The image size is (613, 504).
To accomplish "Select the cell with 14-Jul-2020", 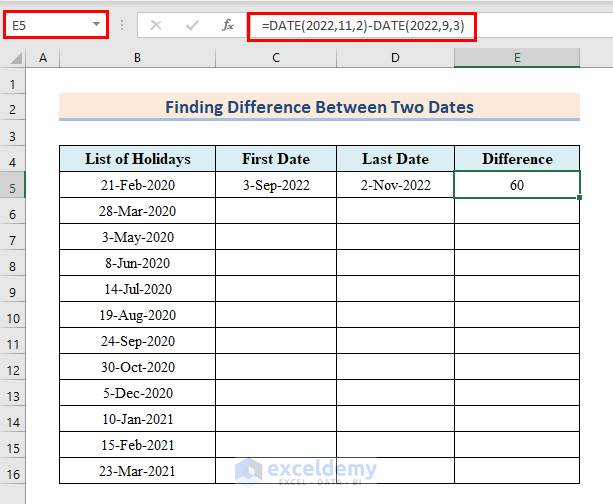I will pos(137,289).
